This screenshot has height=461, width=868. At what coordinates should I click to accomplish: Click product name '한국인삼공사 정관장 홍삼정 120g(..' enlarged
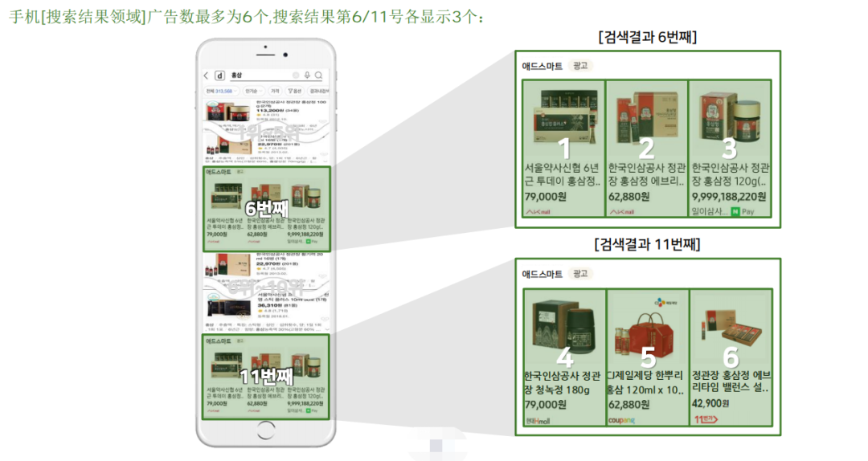(730, 174)
